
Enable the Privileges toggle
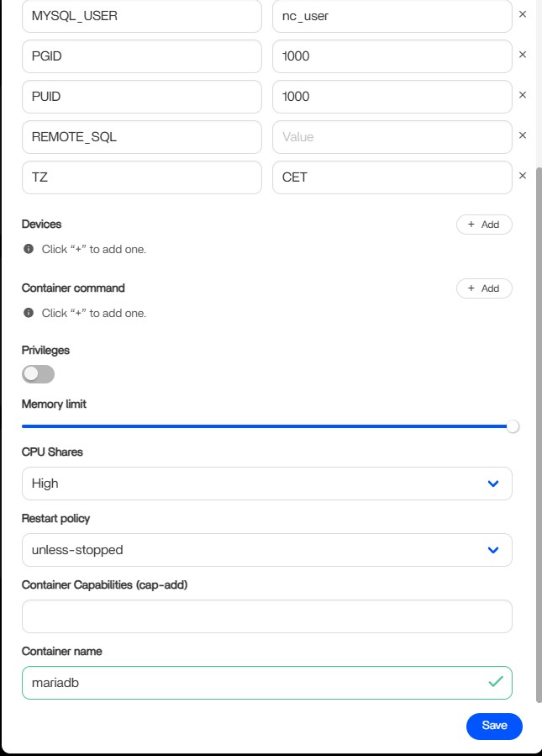[x=38, y=373]
